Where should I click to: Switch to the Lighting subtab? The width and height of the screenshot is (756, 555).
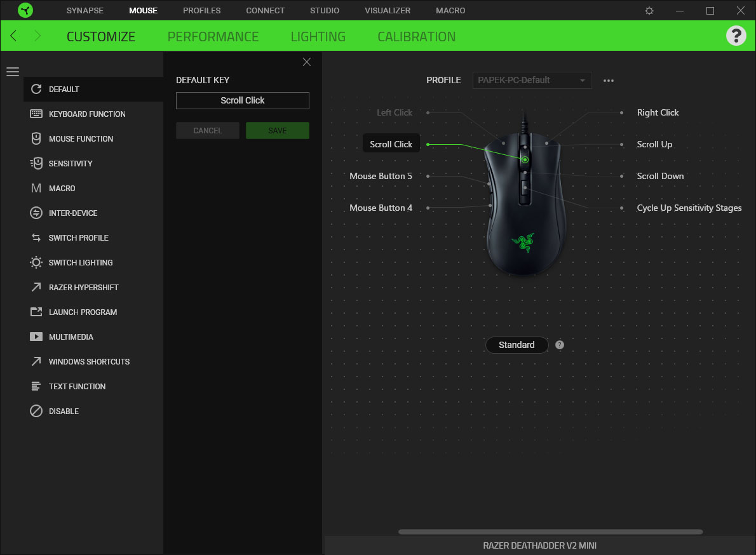[318, 37]
